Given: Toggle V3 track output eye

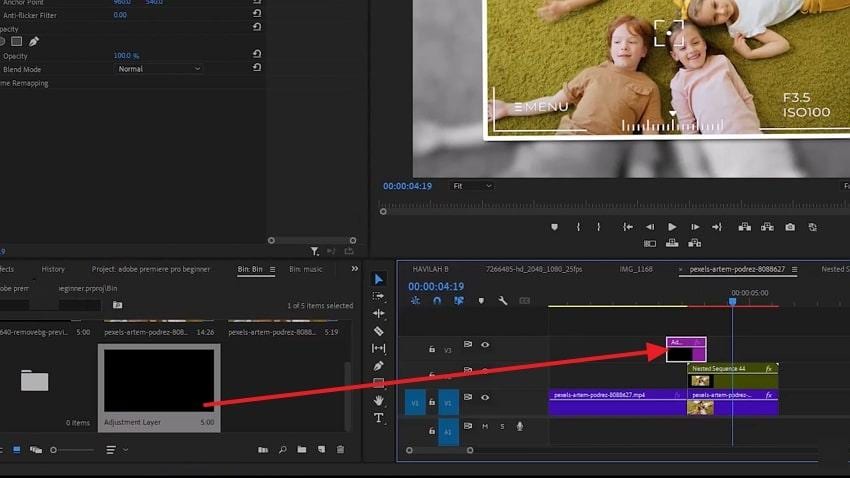Looking at the screenshot, I should 485,345.
